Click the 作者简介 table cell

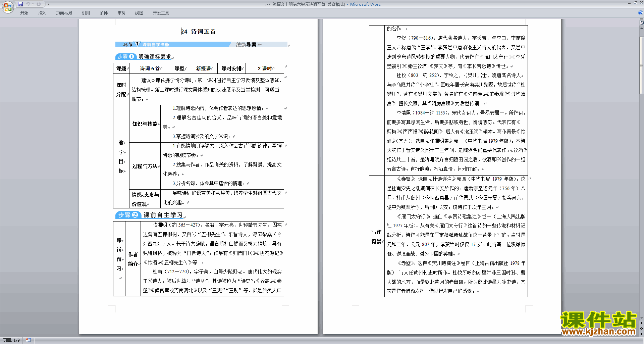pos(133,259)
